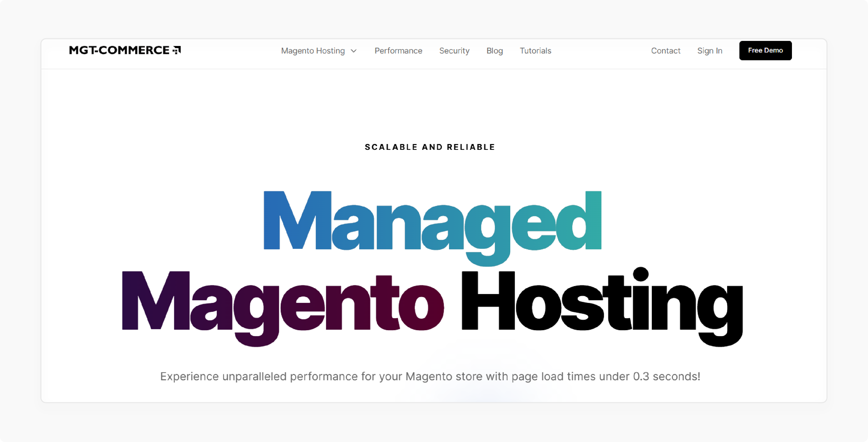Open the Security page from the navbar
Viewport: 868px width, 442px height.
(454, 51)
